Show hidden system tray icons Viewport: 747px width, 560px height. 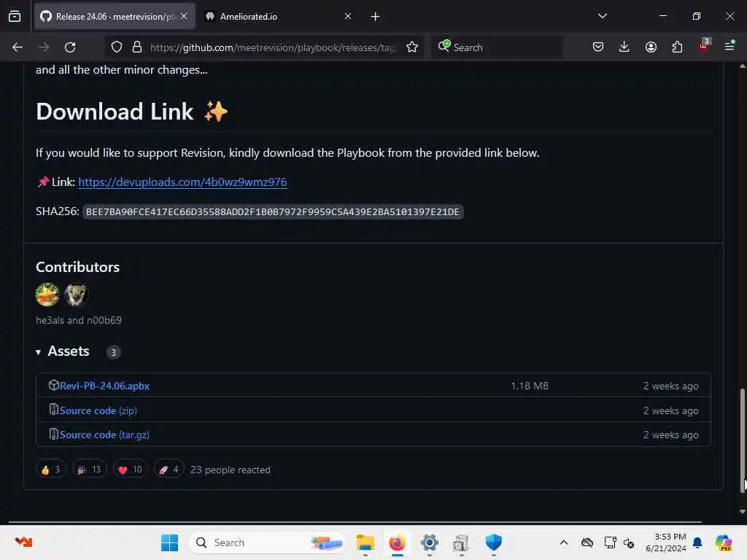point(564,542)
